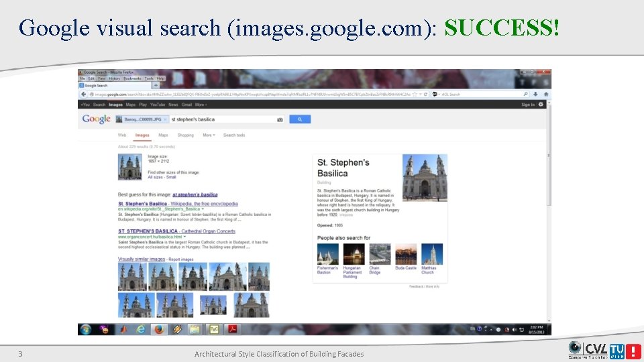Screen dimensions: 644x362
Task: Switch to the Web results tab
Action: pos(122,135)
